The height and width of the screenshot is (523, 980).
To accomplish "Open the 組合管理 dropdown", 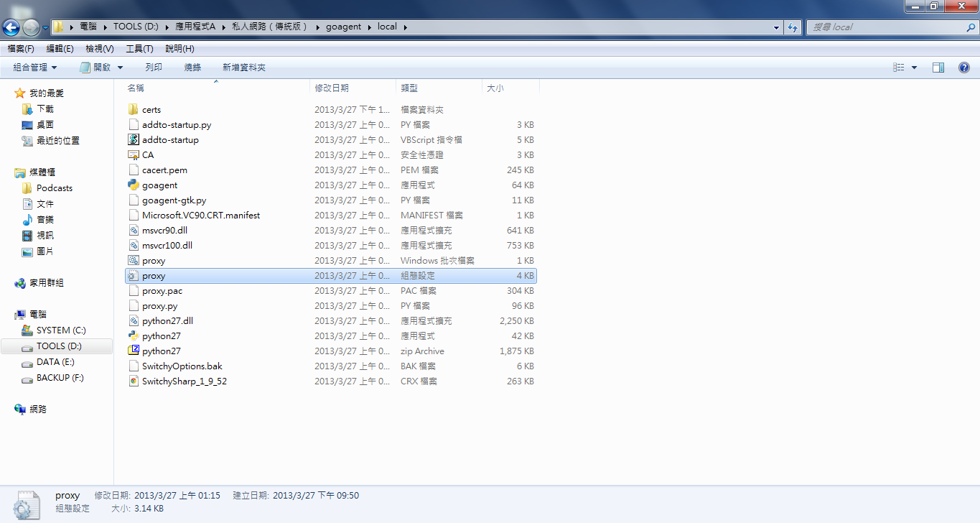I will 34,68.
